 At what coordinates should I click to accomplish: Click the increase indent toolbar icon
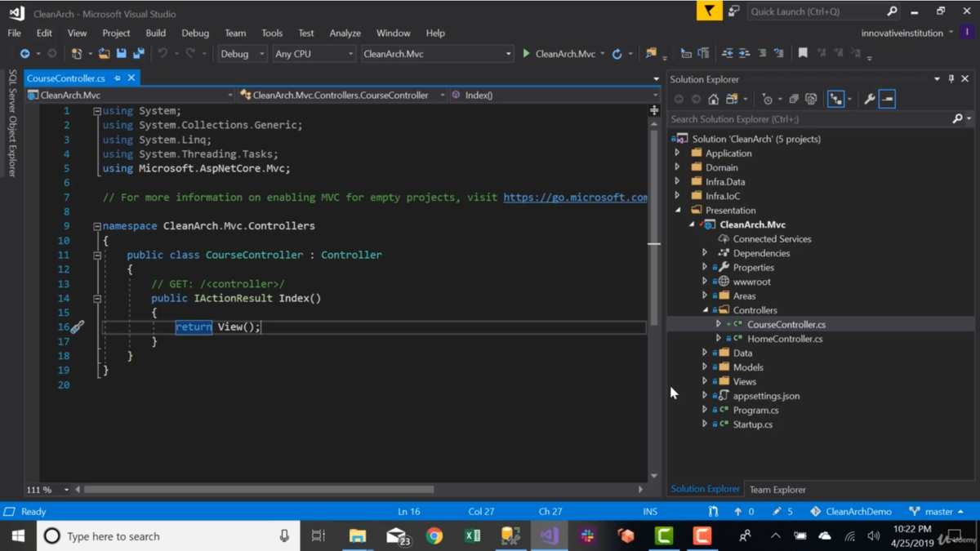(x=744, y=54)
